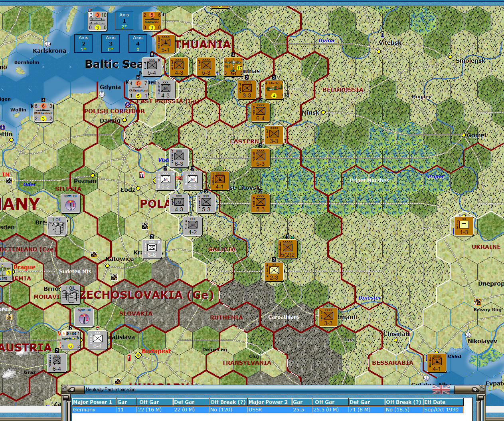Click the Axis 1 sea box section
This screenshot has height=421, width=504.
[124, 21]
